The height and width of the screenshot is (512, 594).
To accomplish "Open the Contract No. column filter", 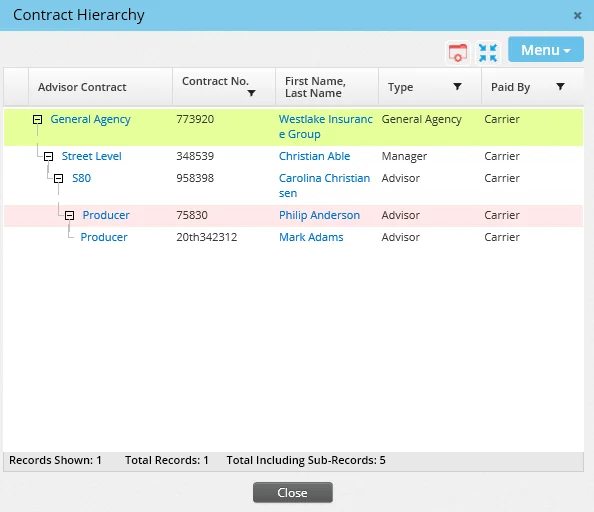I will coord(251,93).
